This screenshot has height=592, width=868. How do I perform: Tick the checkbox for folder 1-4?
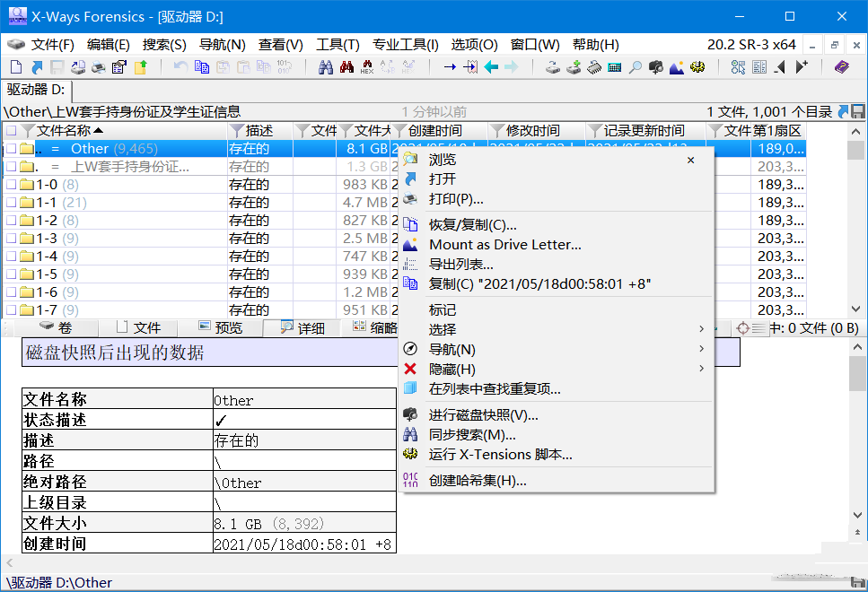[11, 257]
